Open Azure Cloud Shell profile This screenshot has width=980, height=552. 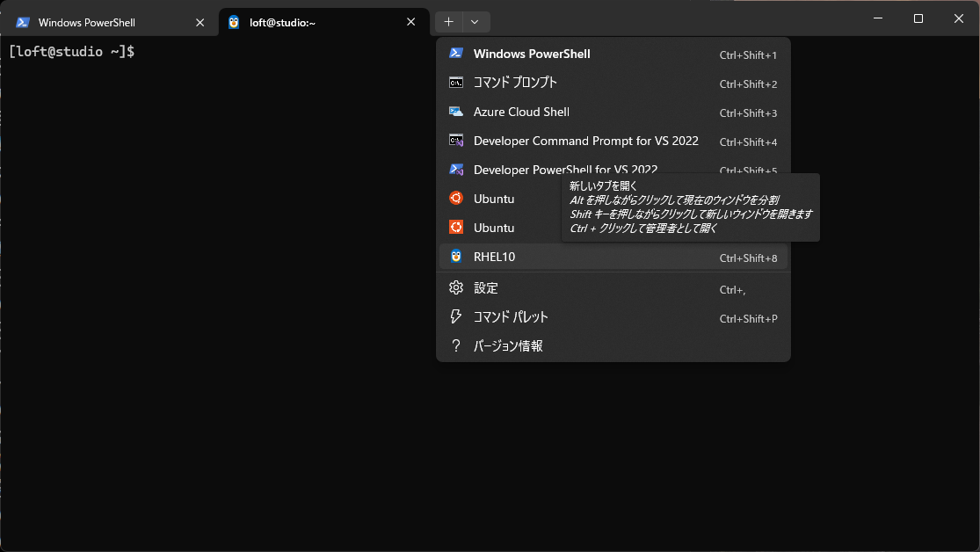tap(613, 112)
